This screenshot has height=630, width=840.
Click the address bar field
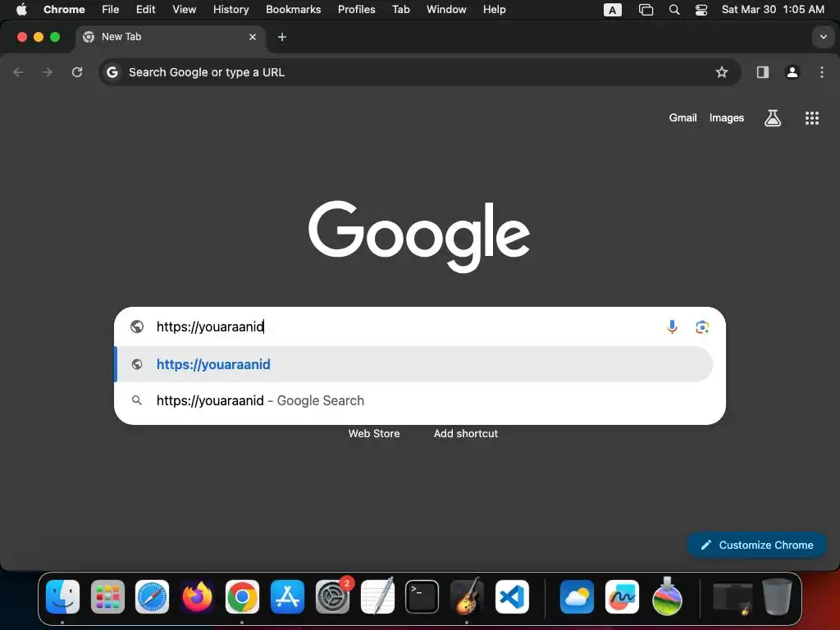point(420,72)
